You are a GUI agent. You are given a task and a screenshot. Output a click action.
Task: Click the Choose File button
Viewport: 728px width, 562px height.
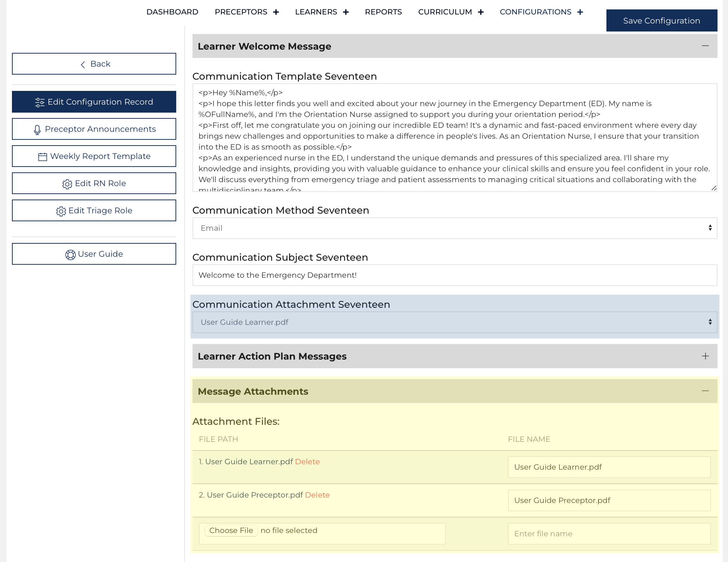(231, 530)
